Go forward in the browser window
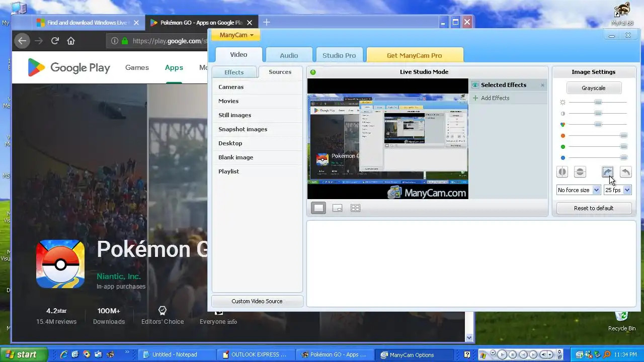644x362 pixels. click(x=39, y=41)
